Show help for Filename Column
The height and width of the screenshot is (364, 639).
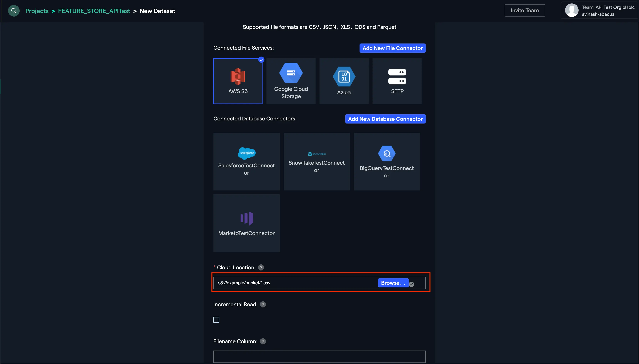263,341
